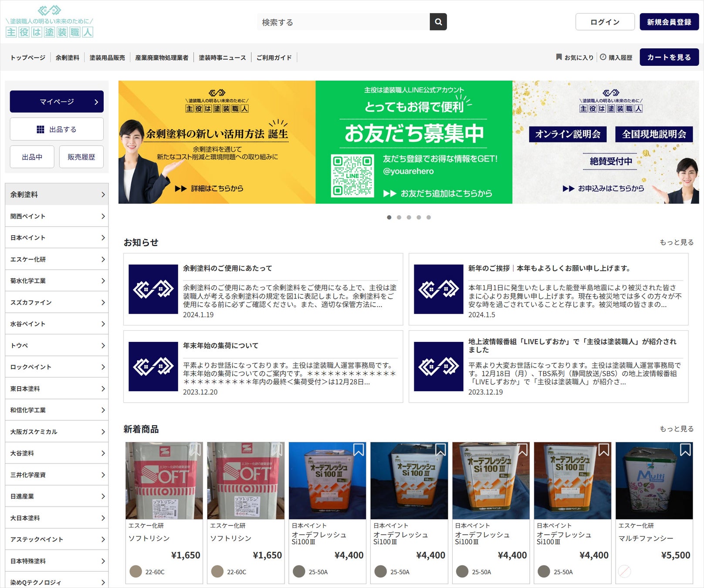Expand the アステックペイント category

coord(57,539)
